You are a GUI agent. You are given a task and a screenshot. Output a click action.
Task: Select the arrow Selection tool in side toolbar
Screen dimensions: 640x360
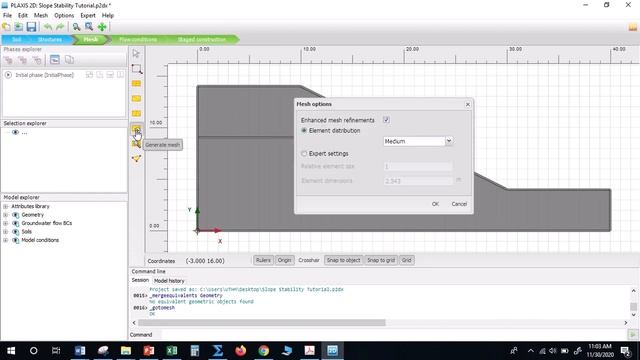(136, 53)
